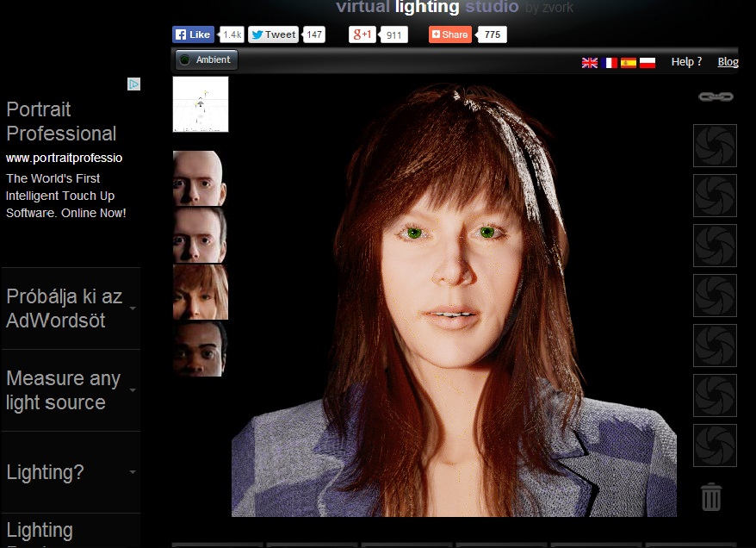Open the Blog link
The width and height of the screenshot is (756, 548).
(728, 62)
